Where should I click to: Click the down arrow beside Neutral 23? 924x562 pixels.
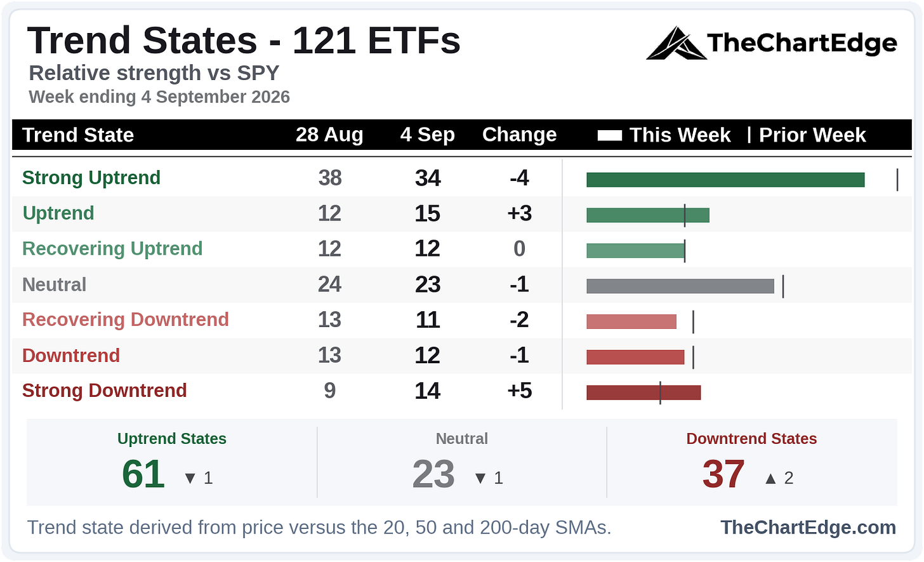click(x=480, y=478)
